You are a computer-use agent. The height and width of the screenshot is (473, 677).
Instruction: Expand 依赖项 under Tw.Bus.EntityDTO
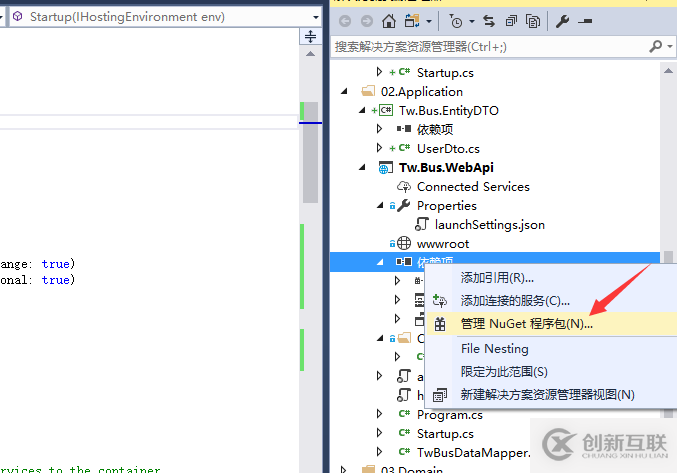(379, 129)
